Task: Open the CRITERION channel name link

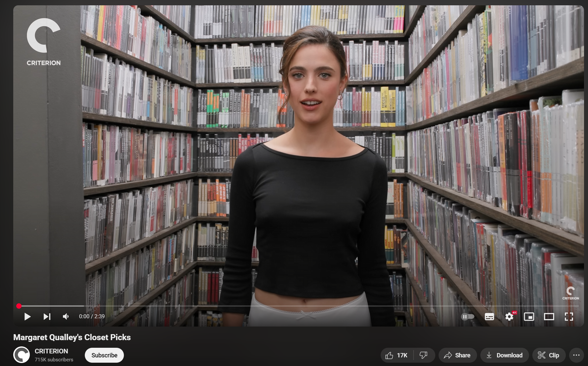Action: coord(51,351)
